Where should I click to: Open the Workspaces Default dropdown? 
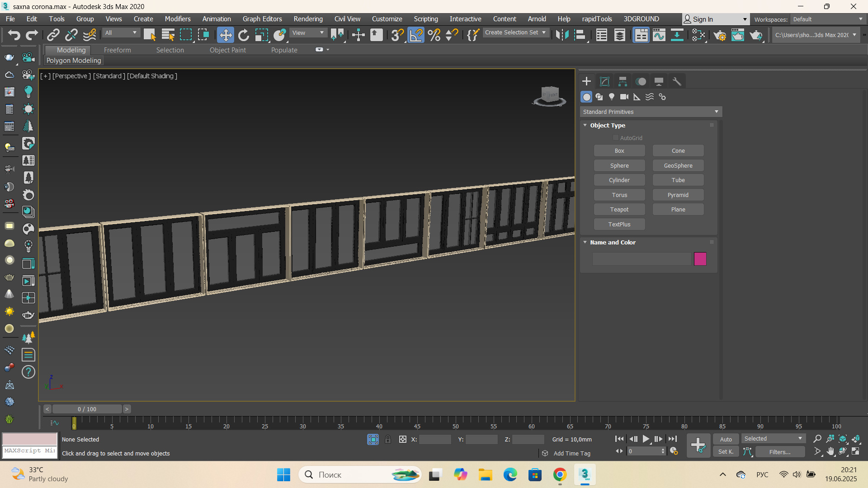tap(828, 19)
